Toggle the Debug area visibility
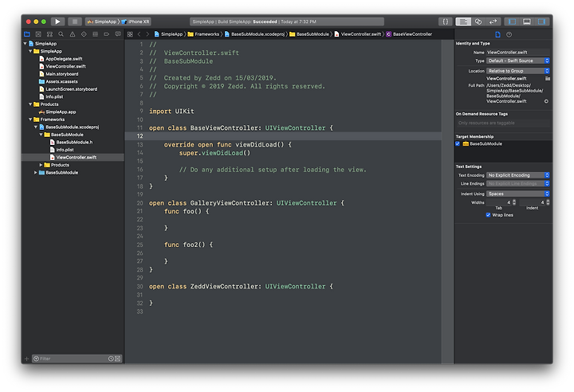This screenshot has height=392, width=574. pos(527,22)
